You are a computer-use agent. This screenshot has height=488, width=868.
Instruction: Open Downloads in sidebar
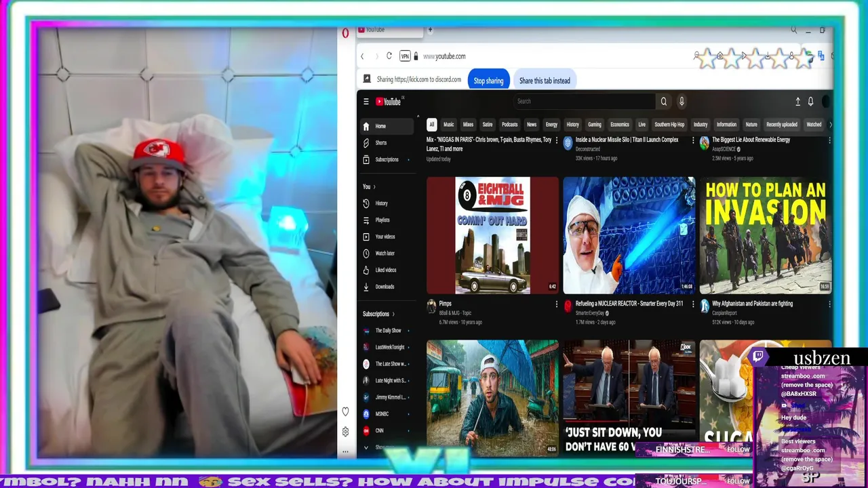click(386, 287)
